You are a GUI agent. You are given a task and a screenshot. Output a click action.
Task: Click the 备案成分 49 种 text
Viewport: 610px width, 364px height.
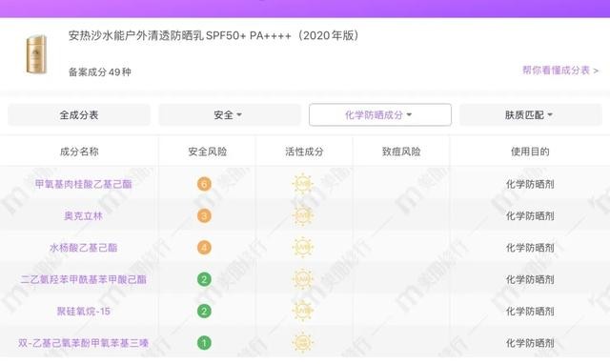coord(100,72)
